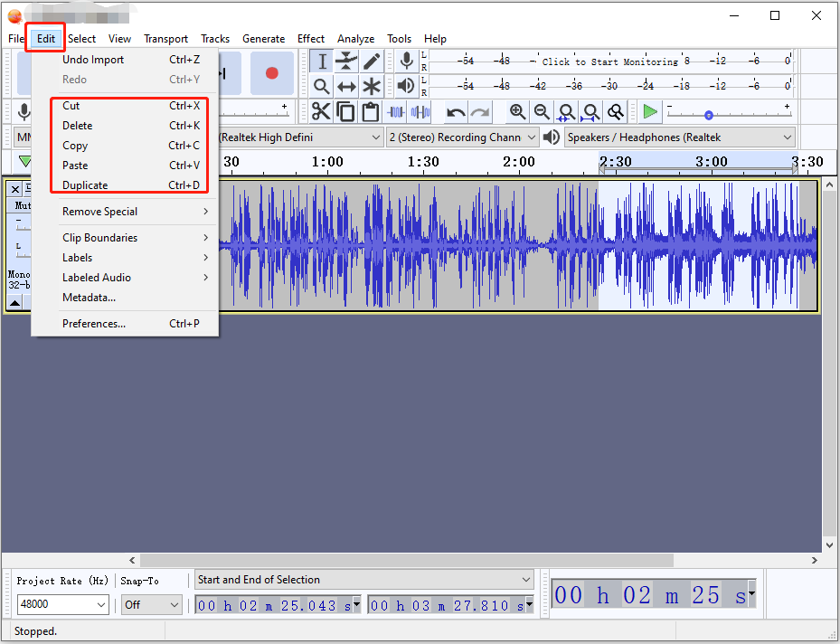Expand the Speakers / Headphones device dropdown

tap(680, 137)
